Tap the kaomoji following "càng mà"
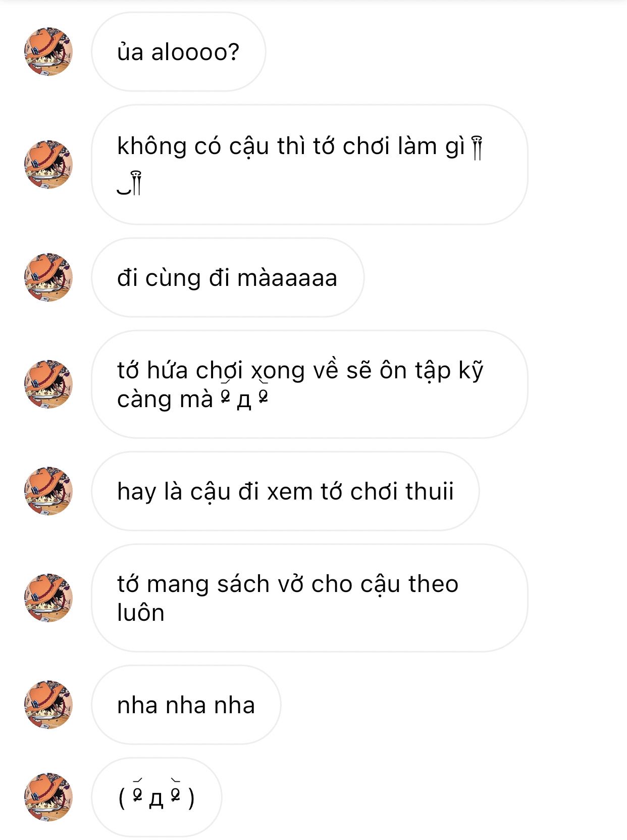This screenshot has height=840, width=627. [x=244, y=399]
